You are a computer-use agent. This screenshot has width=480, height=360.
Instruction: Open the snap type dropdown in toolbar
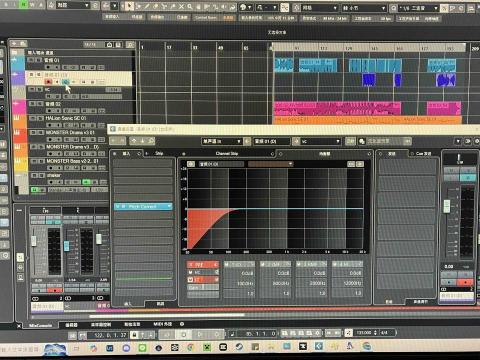[x=267, y=7]
